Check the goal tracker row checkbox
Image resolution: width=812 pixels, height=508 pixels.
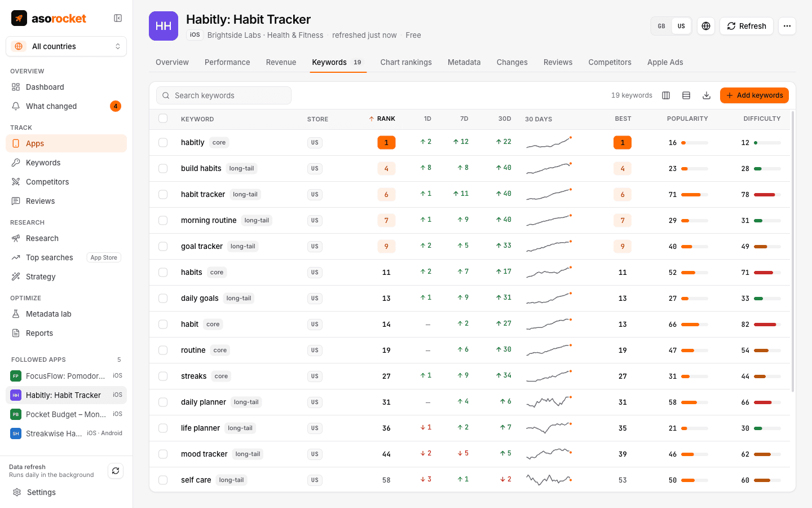click(163, 247)
